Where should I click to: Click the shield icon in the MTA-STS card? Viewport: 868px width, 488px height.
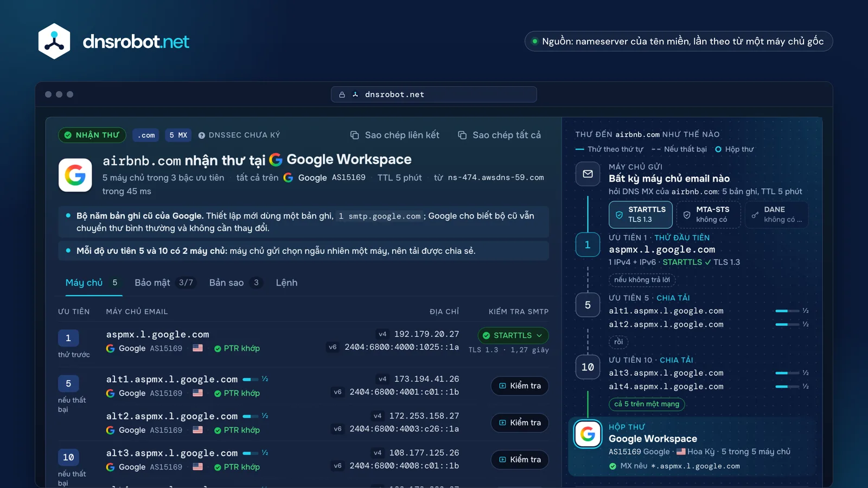tap(687, 215)
